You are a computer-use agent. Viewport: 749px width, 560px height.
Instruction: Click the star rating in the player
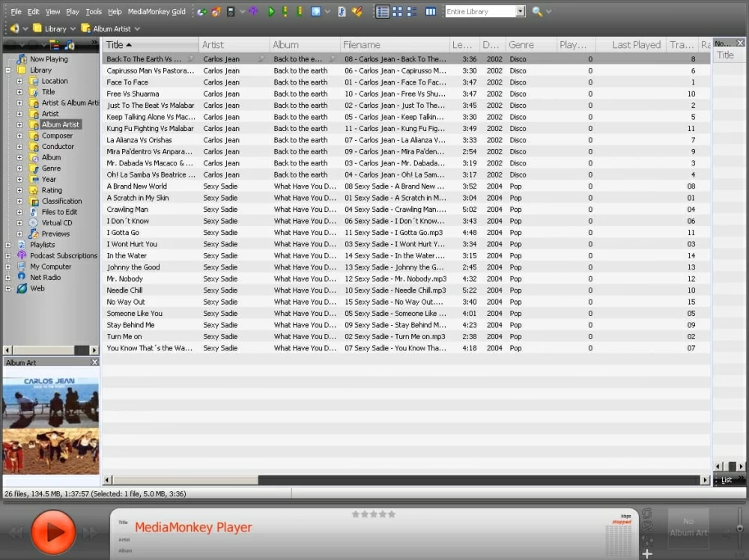coord(374,514)
